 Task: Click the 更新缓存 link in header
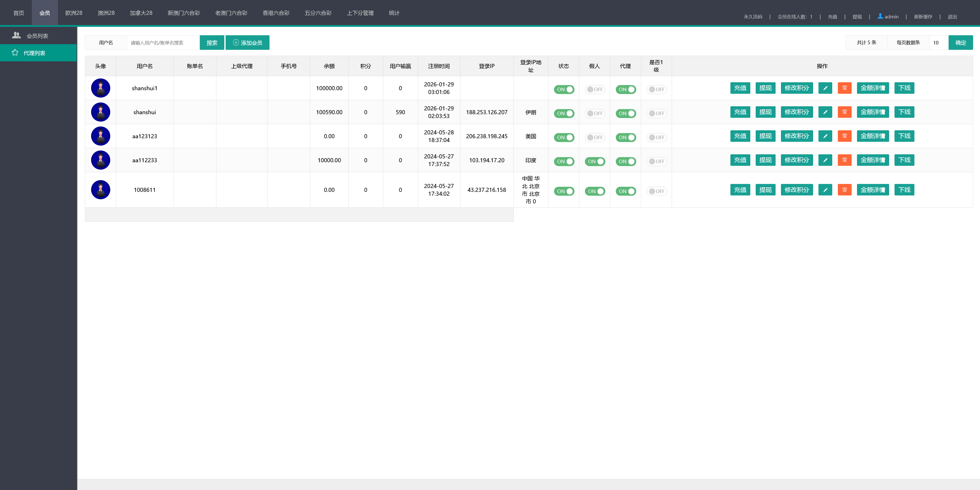(923, 17)
